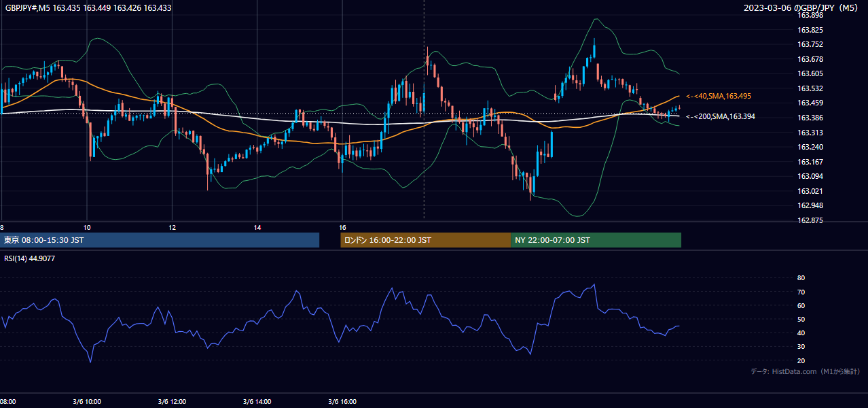Screen dimensions: 868x408
Task: Click the 163.167 price axis label
Action: click(x=810, y=162)
